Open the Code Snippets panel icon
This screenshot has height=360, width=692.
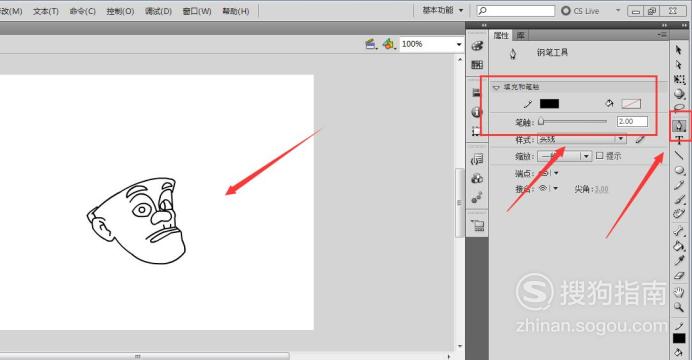(x=477, y=159)
